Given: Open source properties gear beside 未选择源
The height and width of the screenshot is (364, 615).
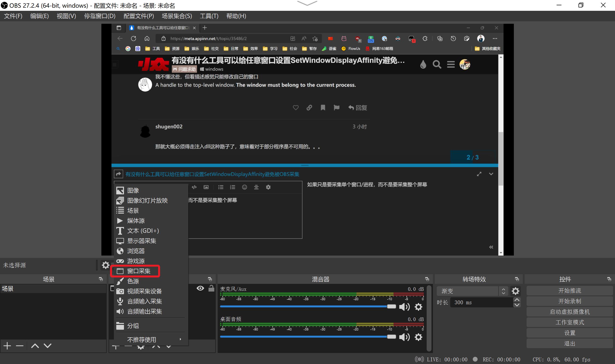Looking at the screenshot, I should coord(105,265).
